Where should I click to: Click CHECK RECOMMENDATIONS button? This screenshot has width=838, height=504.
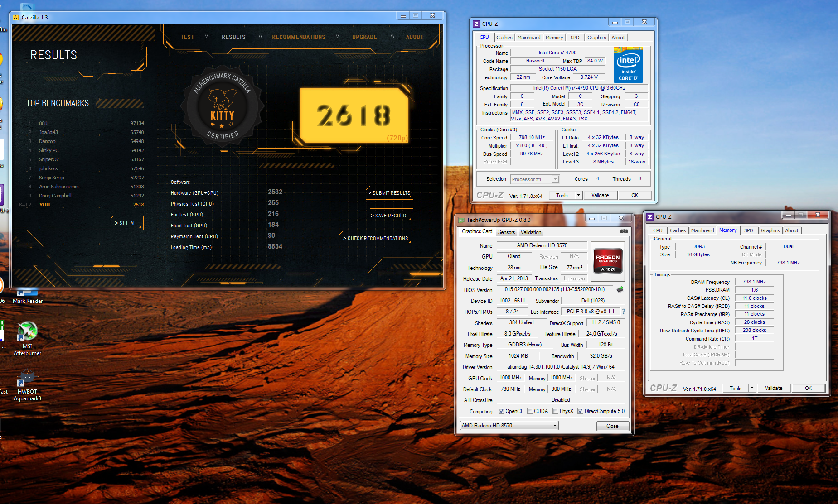click(x=376, y=238)
